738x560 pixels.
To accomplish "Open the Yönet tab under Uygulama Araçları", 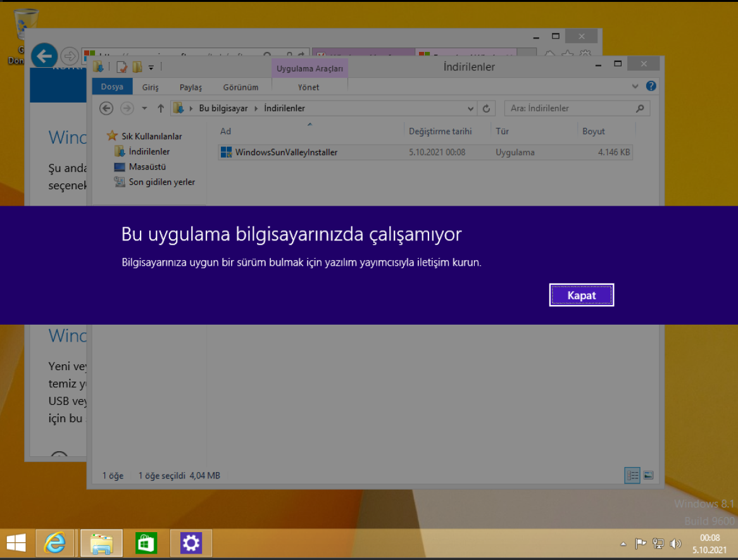I will pos(308,87).
